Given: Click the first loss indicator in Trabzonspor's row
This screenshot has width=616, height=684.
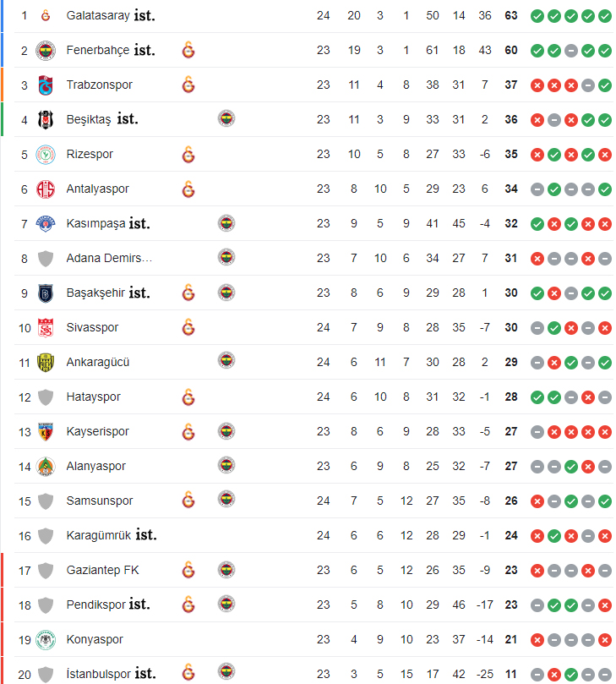Looking at the screenshot, I should pos(537,85).
